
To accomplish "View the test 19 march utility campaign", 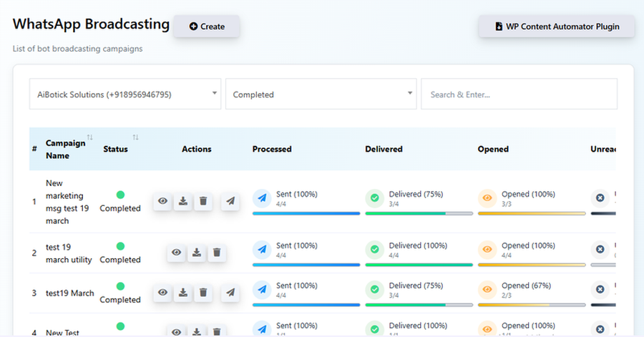I will pyautogui.click(x=177, y=253).
